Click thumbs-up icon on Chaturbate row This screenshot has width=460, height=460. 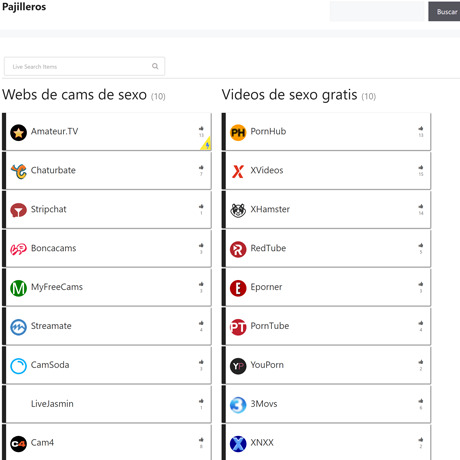pyautogui.click(x=201, y=167)
